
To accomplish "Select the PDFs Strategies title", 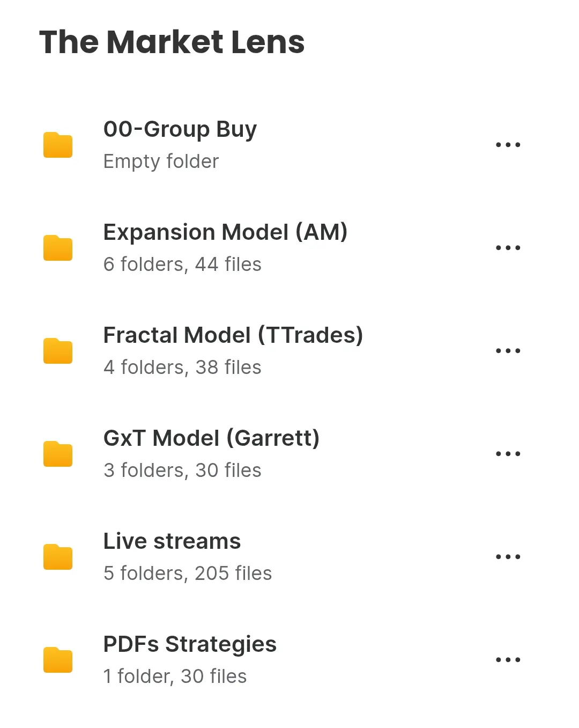I will coord(190,645).
